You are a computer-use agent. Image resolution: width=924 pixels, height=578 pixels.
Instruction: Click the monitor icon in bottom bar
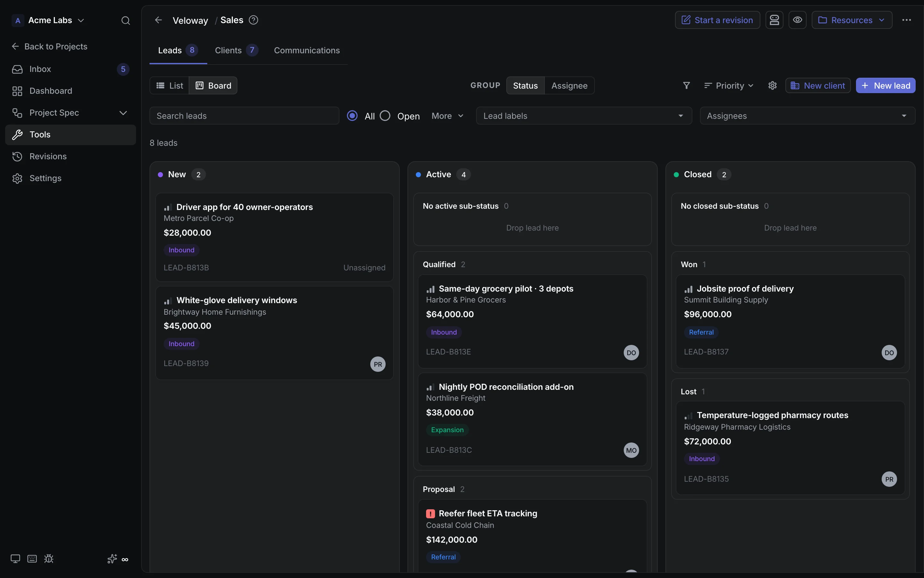point(15,559)
